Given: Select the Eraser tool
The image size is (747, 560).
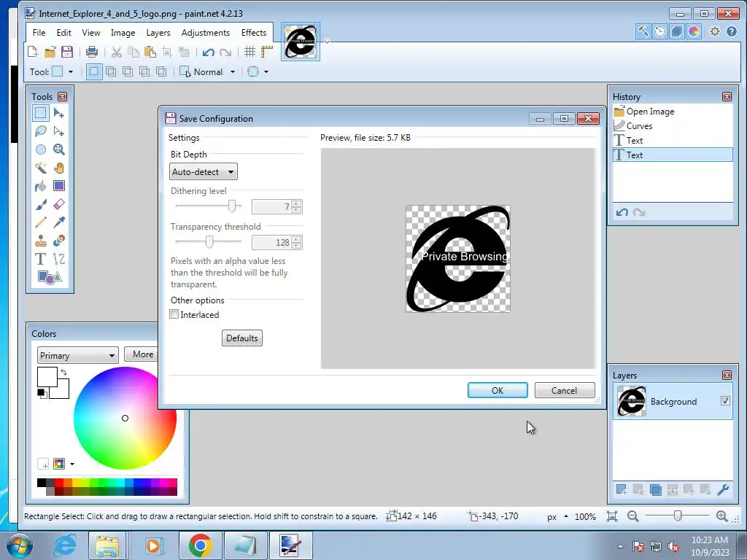Looking at the screenshot, I should [x=59, y=204].
